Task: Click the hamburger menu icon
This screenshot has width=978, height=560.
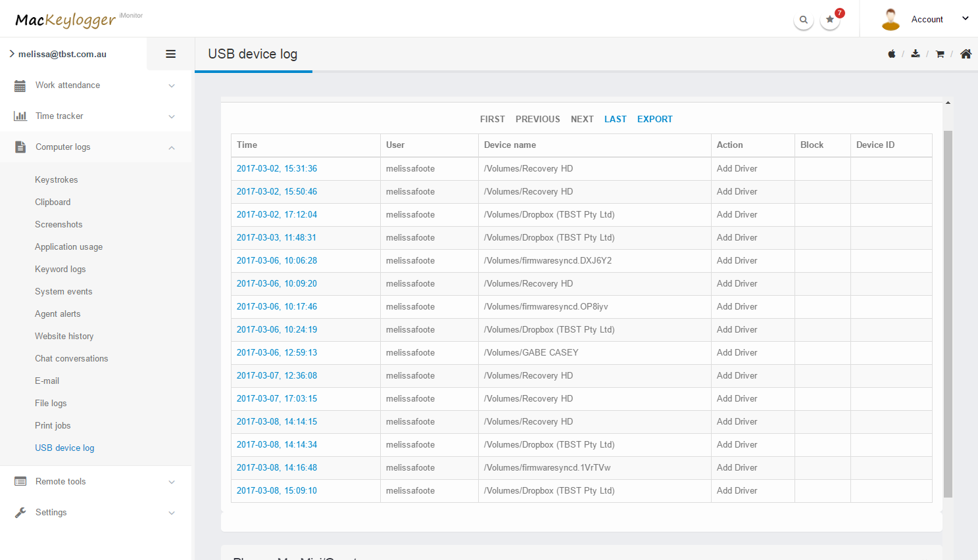Action: point(170,54)
